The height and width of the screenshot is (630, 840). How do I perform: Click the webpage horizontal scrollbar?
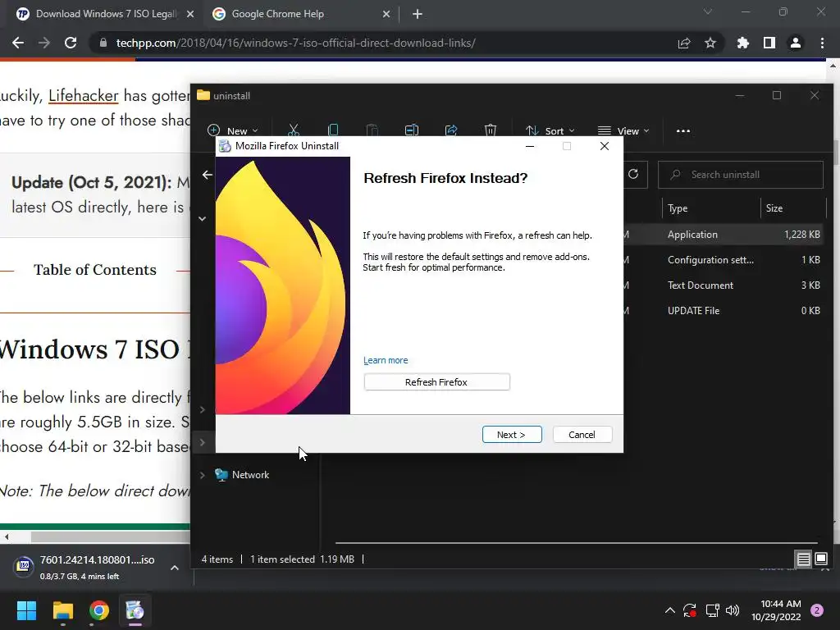[x=110, y=536]
